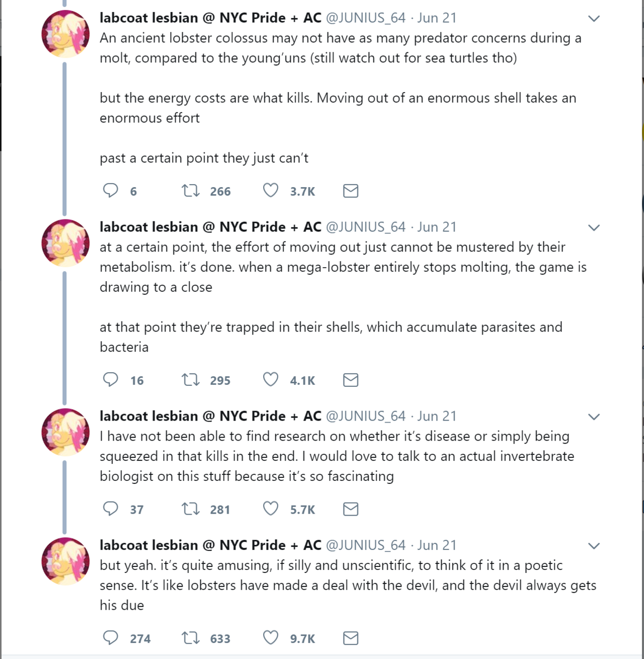Like the tweet with 5.7K likes
This screenshot has width=644, height=659.
pyautogui.click(x=271, y=509)
